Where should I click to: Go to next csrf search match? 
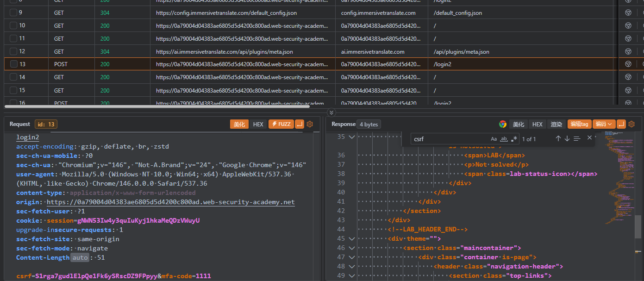(x=567, y=138)
